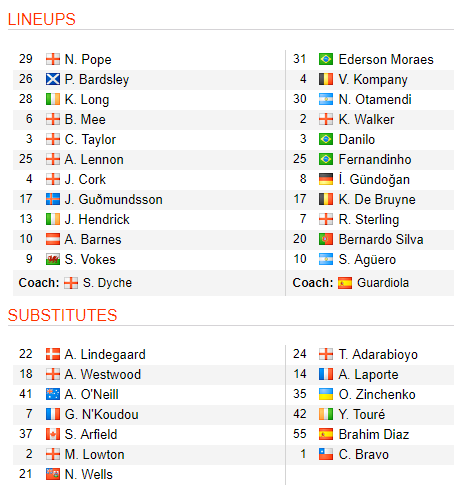This screenshot has height=489, width=454.
Task: Click the SUBSTITUTES section heading
Action: click(63, 315)
